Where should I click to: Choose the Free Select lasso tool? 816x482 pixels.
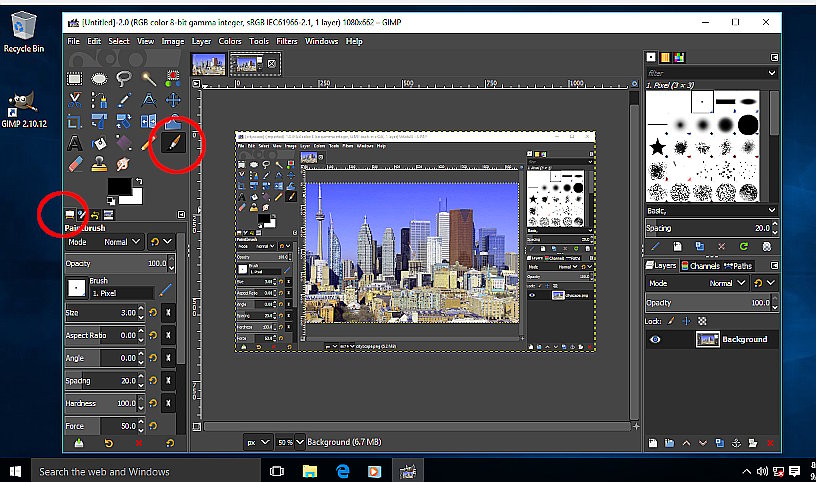tap(124, 78)
